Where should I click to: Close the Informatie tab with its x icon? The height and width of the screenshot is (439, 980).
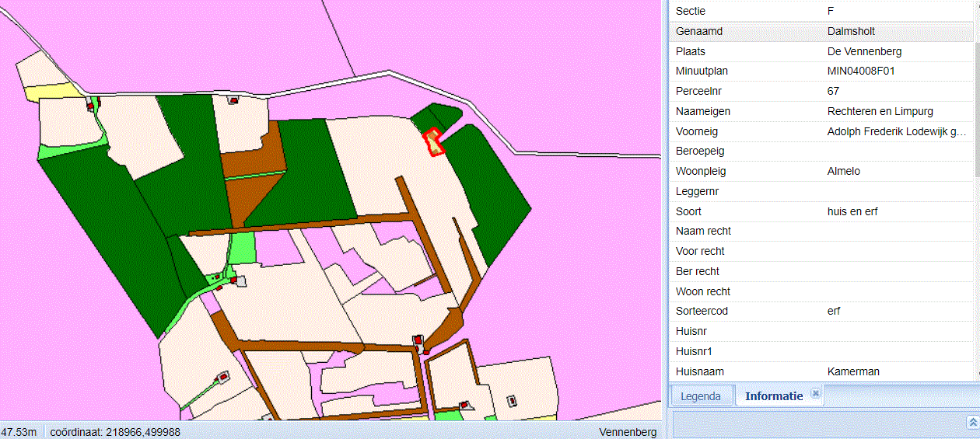point(815,394)
